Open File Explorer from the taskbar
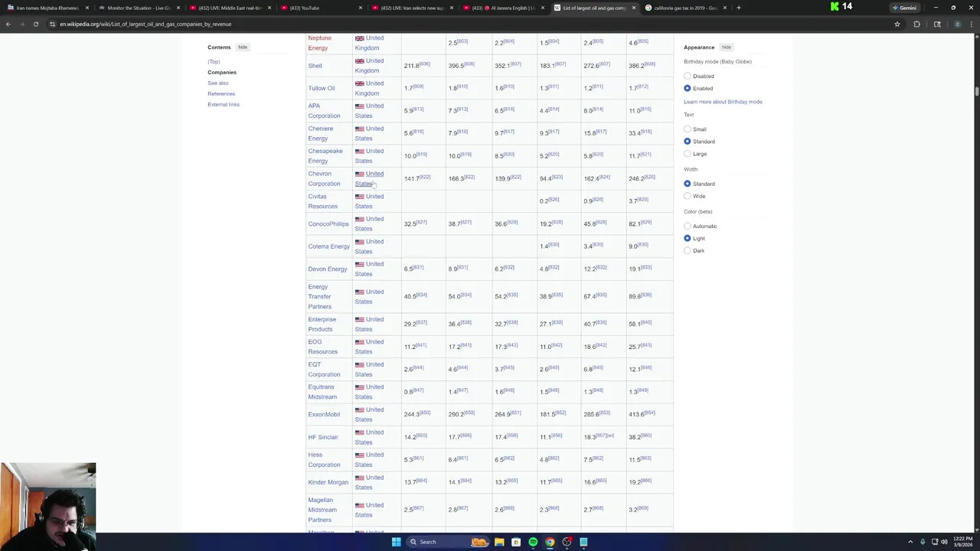The image size is (980, 551). pos(499,542)
